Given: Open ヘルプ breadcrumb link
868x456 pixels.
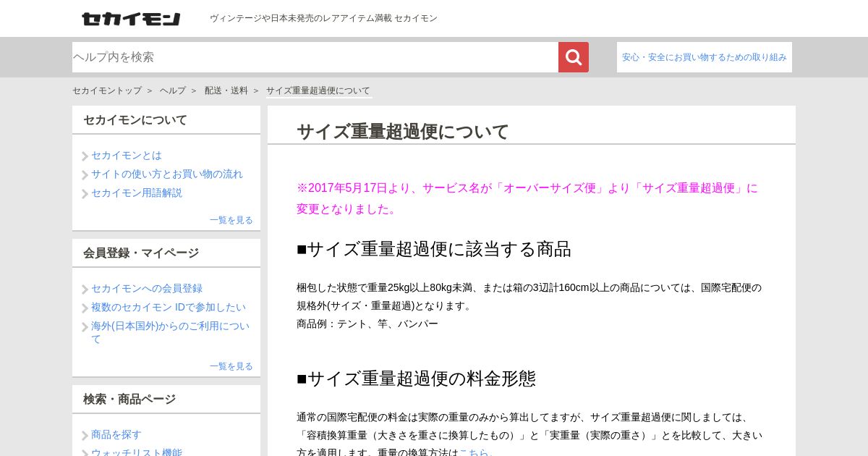Looking at the screenshot, I should 173,90.
